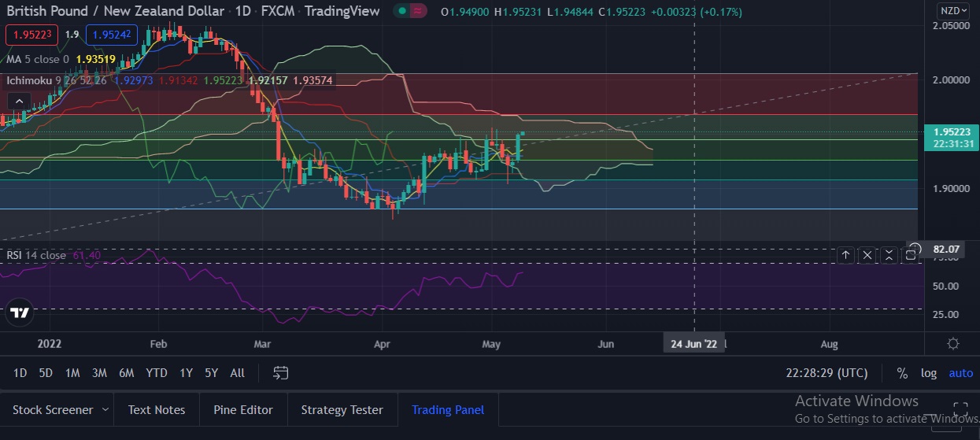Toggle the green market status dot indicator
980x440 pixels.
point(402,11)
